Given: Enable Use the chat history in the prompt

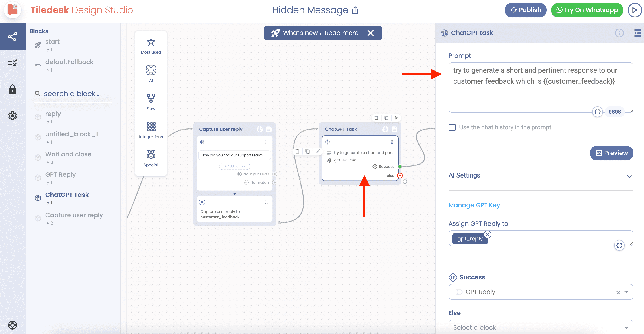Looking at the screenshot, I should point(452,127).
